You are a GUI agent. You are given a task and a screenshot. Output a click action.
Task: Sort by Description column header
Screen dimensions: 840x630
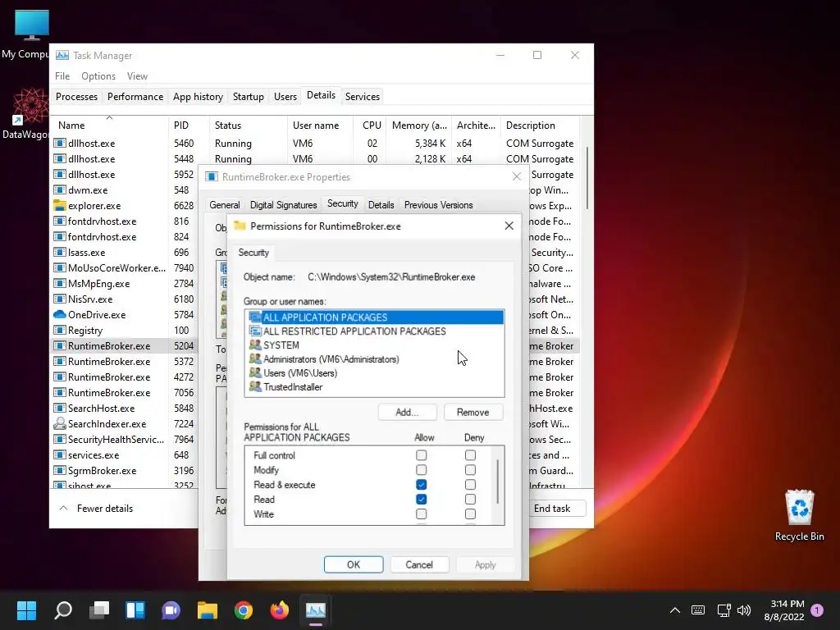pyautogui.click(x=540, y=126)
